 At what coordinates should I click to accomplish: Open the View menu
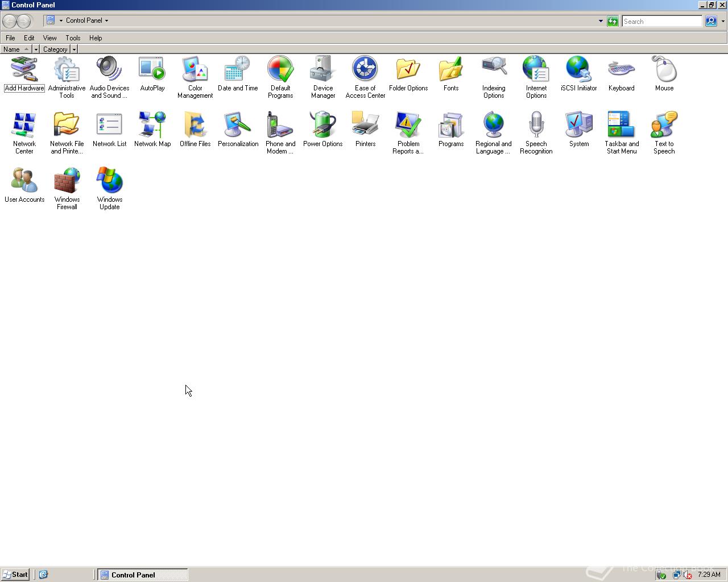[x=49, y=38]
